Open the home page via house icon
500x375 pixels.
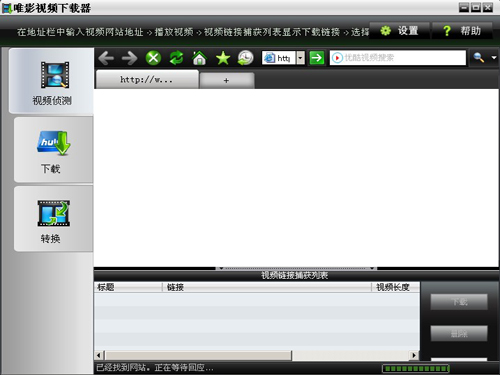pyautogui.click(x=199, y=58)
